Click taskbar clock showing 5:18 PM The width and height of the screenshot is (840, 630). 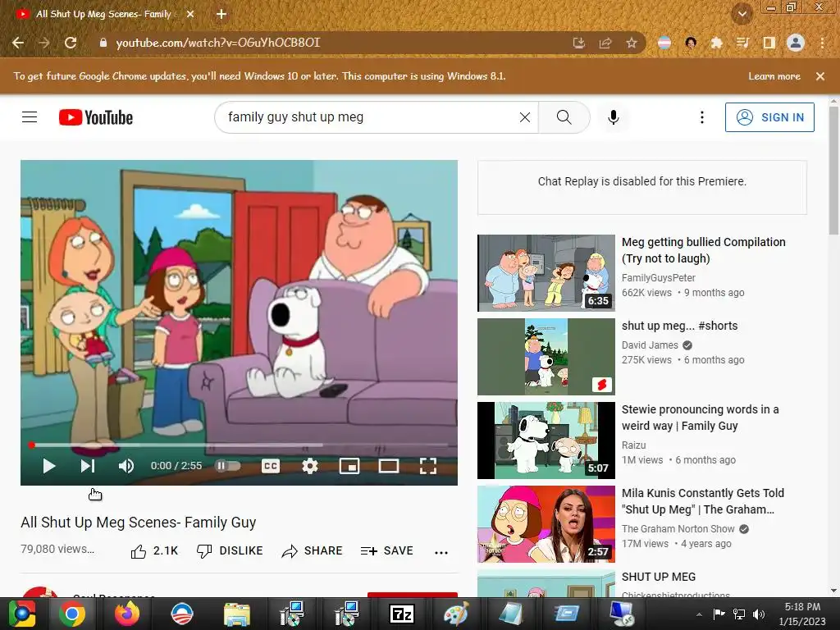click(x=802, y=614)
